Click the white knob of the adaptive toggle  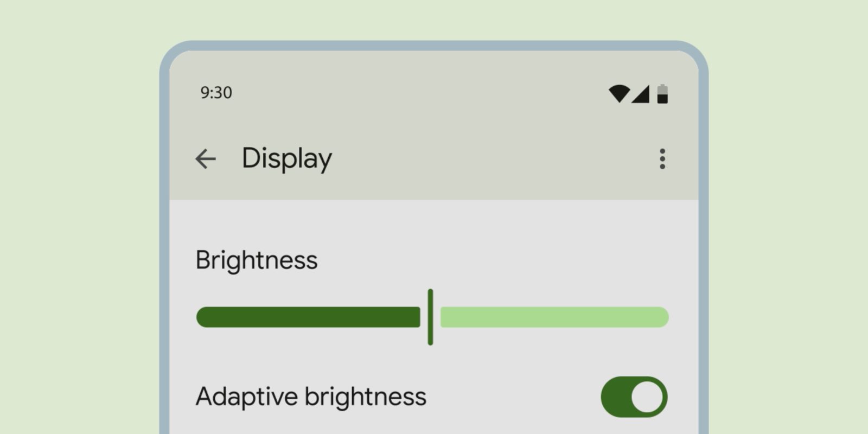pyautogui.click(x=647, y=397)
